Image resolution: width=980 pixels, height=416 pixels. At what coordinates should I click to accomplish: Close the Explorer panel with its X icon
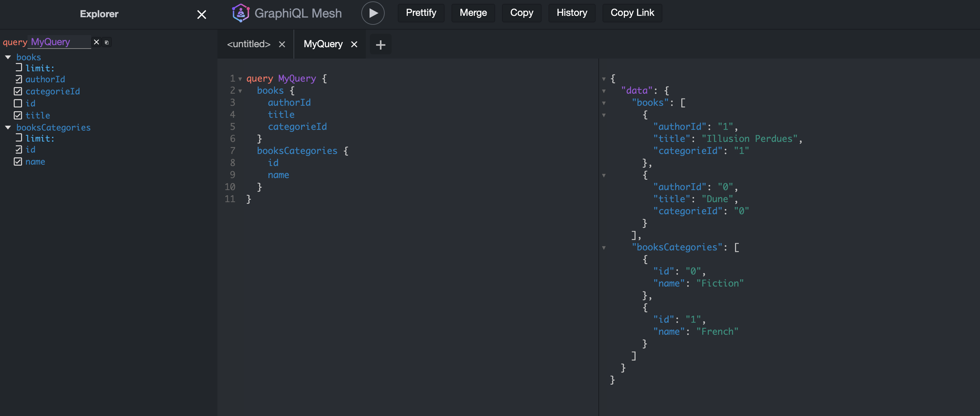click(201, 14)
